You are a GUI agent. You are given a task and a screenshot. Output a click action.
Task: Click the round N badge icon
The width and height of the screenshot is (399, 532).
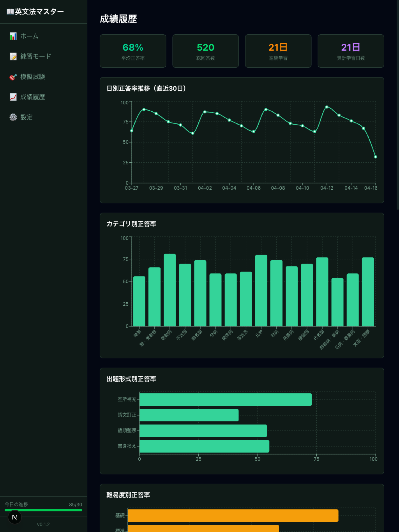pyautogui.click(x=15, y=517)
